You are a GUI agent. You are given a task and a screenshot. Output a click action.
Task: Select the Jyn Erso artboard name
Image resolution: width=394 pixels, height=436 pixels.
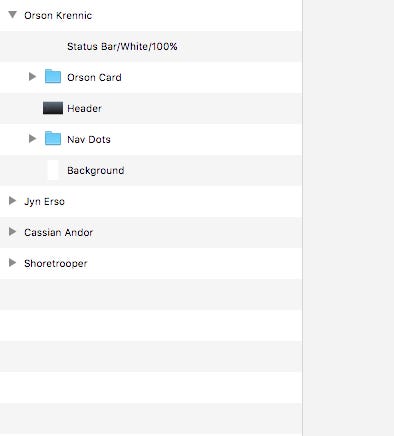(44, 201)
